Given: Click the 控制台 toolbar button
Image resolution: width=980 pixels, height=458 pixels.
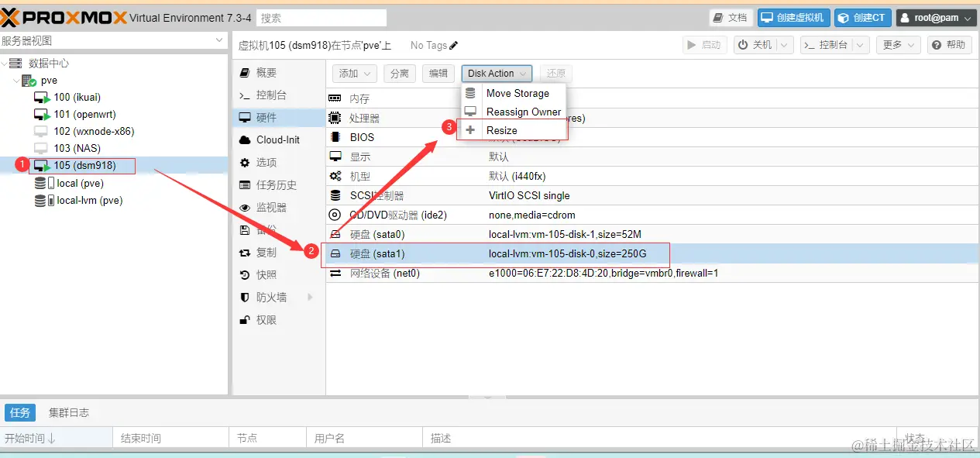Looking at the screenshot, I should click(x=826, y=45).
